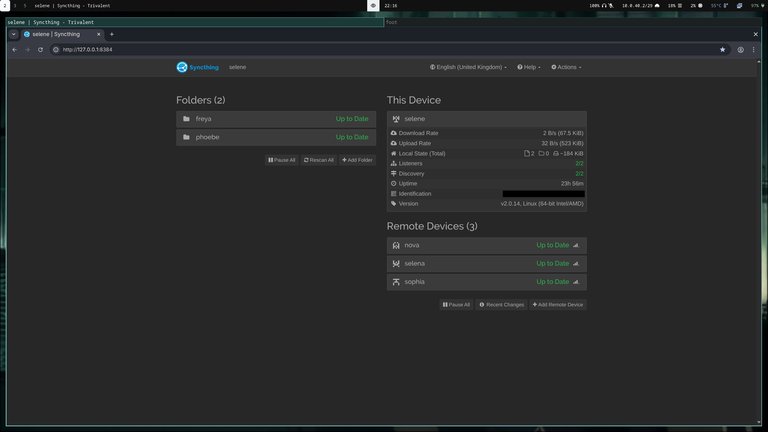The image size is (768, 432).
Task: Click the device icon beside selene header
Action: (396, 119)
